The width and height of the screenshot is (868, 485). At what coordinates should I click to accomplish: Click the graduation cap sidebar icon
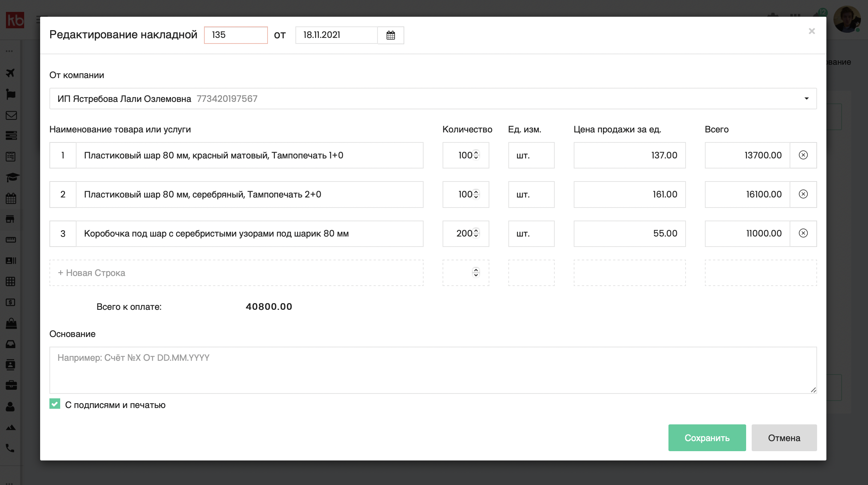click(12, 177)
